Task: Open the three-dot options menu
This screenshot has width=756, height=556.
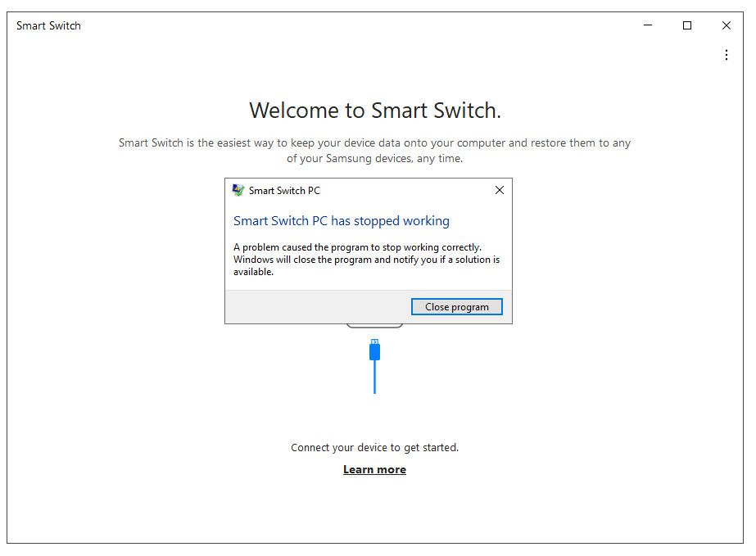Action: pyautogui.click(x=727, y=55)
